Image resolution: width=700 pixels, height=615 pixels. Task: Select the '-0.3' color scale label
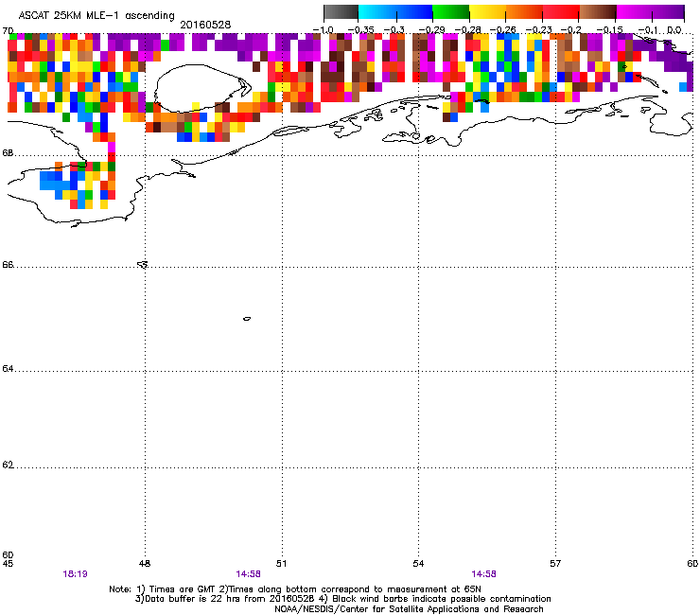(394, 30)
